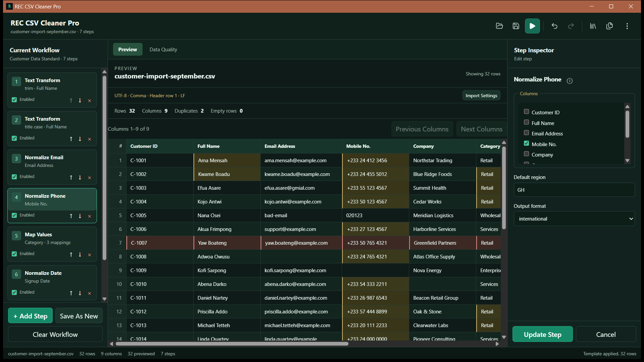Remove step 3 Normalize Email
The image size is (644, 362).
(90, 178)
